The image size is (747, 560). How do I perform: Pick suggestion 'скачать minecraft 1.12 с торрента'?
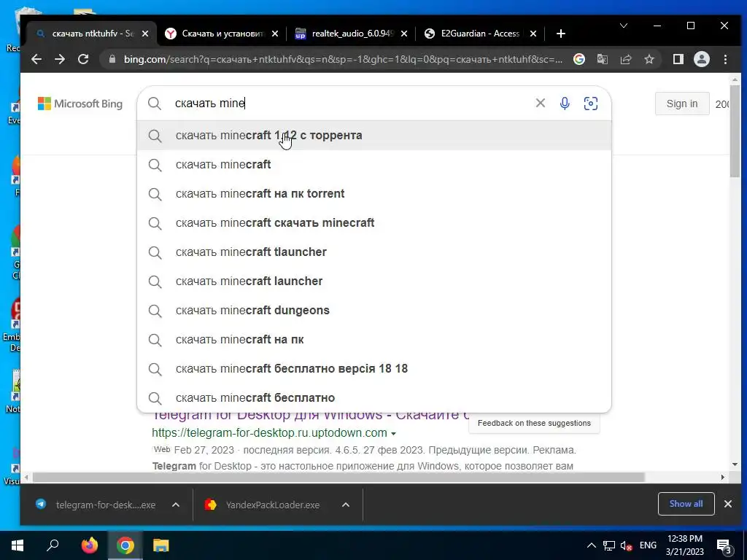click(374, 135)
